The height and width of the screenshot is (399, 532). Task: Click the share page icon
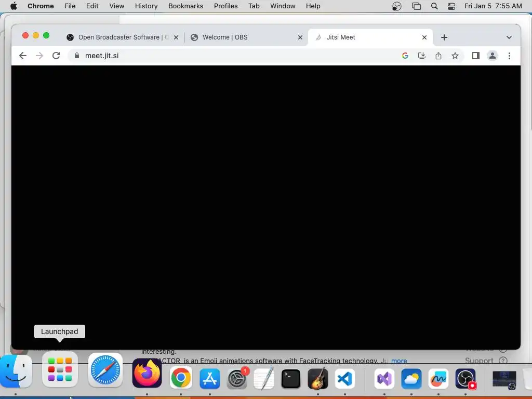(438, 56)
